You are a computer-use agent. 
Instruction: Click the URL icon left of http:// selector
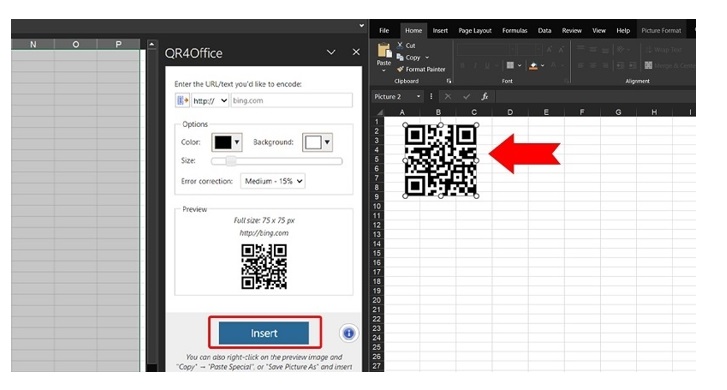pyautogui.click(x=182, y=100)
